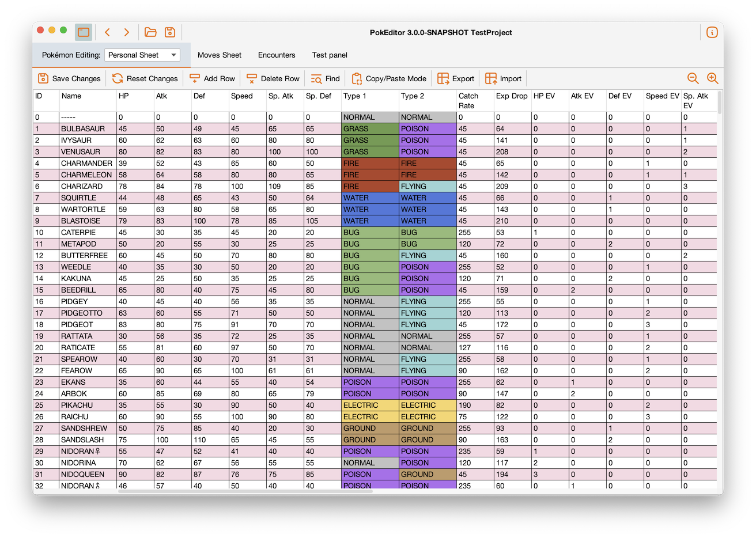
Task: Open the Personal Sheet dropdown
Action: [142, 55]
